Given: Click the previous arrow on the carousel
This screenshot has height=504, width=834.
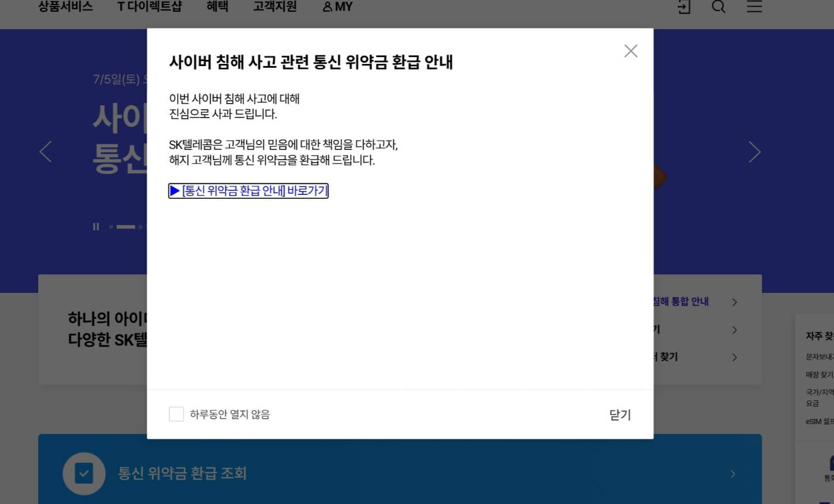Looking at the screenshot, I should 45,152.
